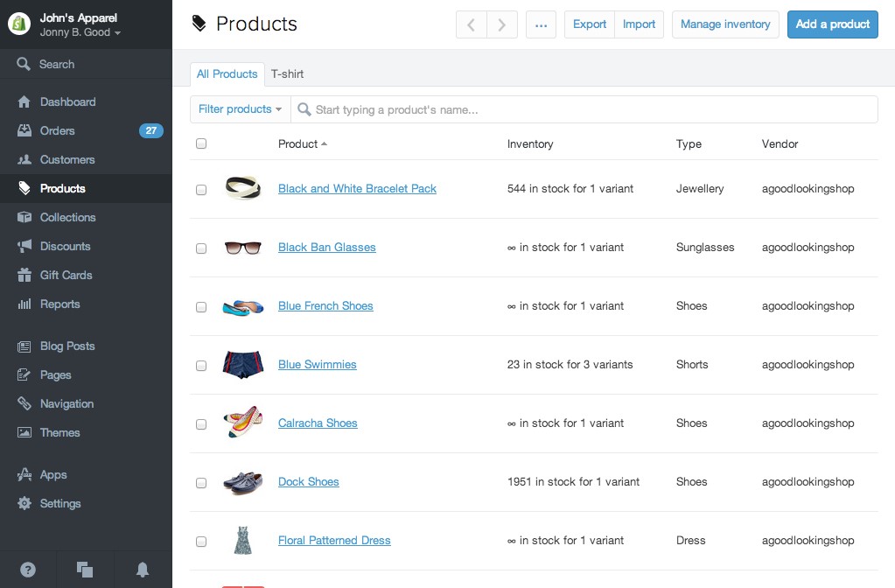Go to next page arrow button

point(501,24)
